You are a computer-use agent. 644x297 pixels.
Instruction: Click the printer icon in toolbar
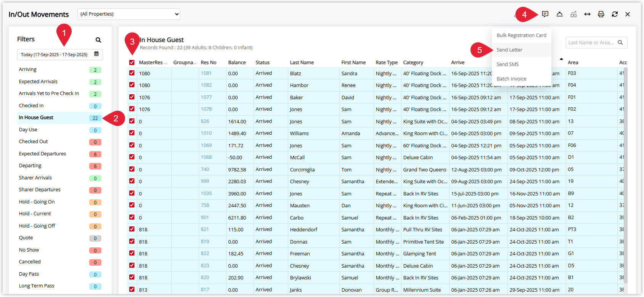pyautogui.click(x=601, y=14)
